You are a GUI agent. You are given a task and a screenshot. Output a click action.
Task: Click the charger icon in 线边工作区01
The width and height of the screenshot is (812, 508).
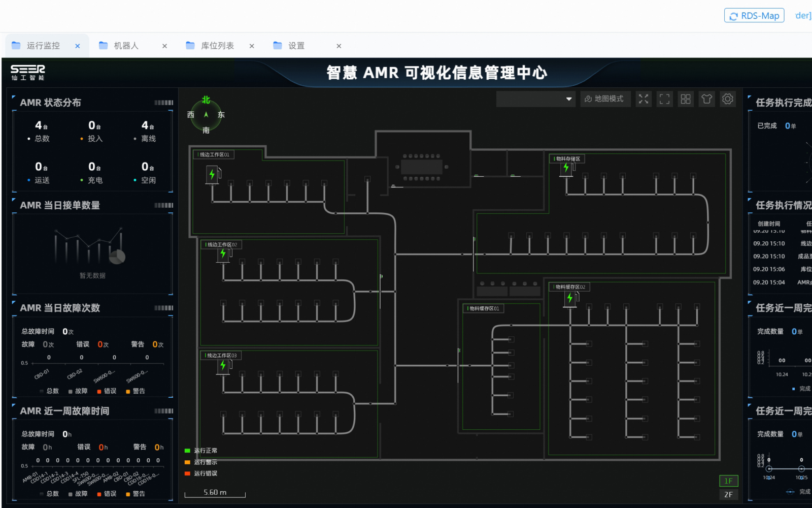(x=212, y=175)
